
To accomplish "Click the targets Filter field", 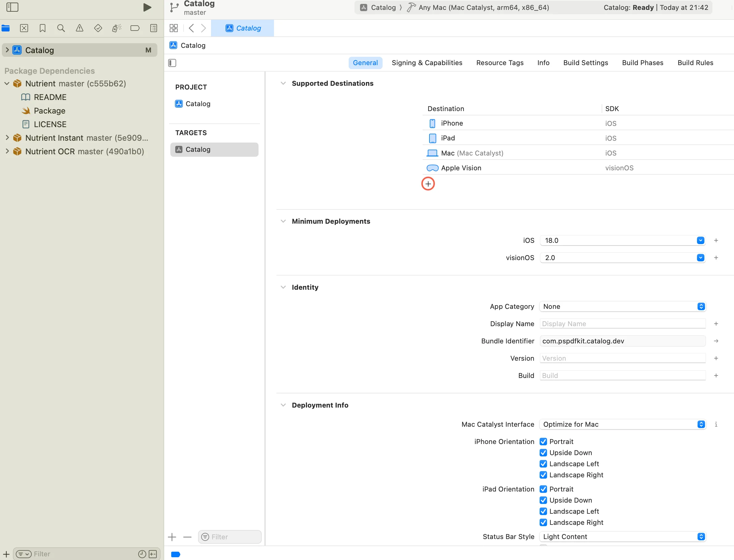I will tap(230, 537).
